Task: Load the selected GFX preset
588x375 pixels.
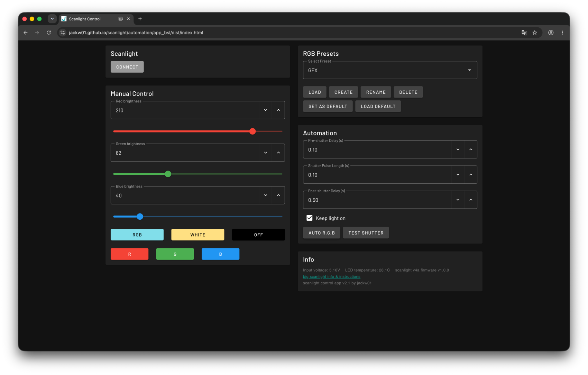Action: (x=315, y=92)
